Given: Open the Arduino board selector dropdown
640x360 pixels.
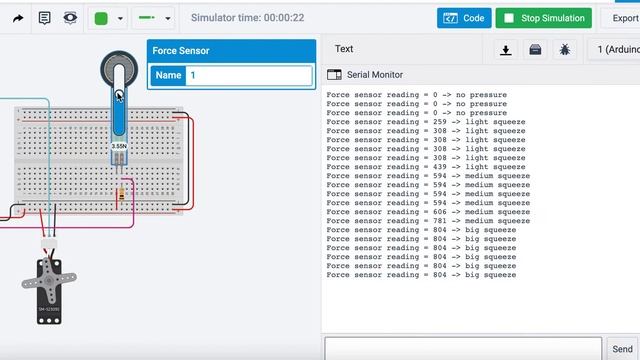Looking at the screenshot, I should pyautogui.click(x=614, y=50).
